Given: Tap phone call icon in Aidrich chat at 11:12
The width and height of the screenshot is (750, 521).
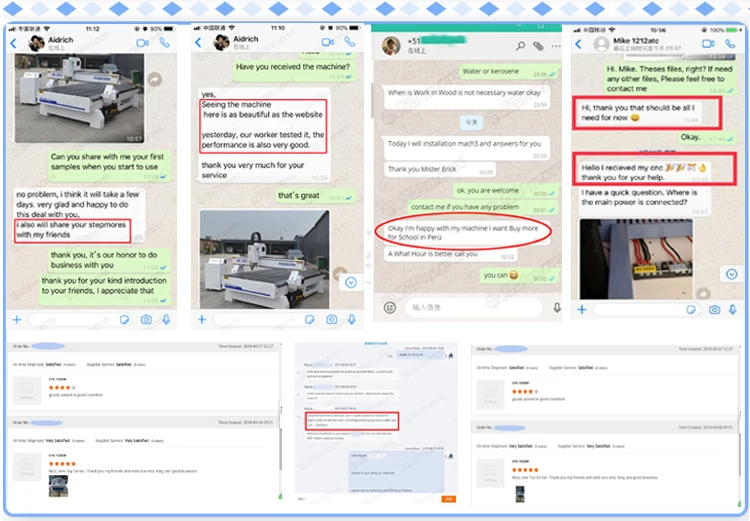Looking at the screenshot, I should [165, 43].
